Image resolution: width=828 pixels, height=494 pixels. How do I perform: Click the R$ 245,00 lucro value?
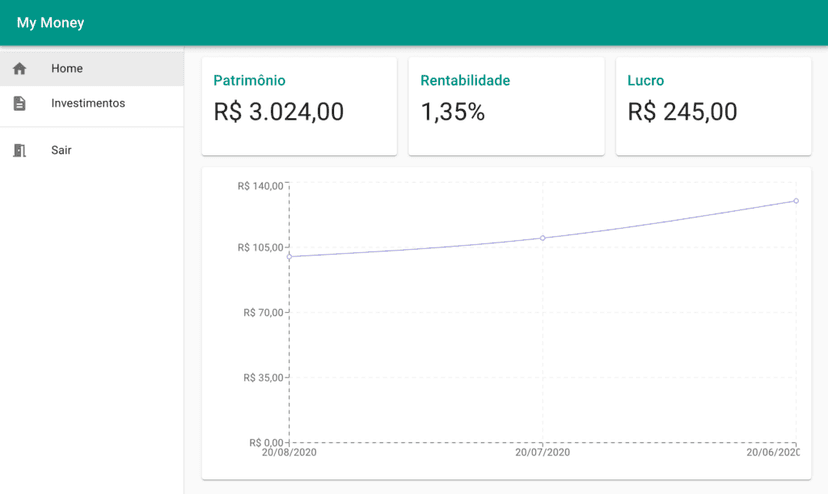pos(682,112)
